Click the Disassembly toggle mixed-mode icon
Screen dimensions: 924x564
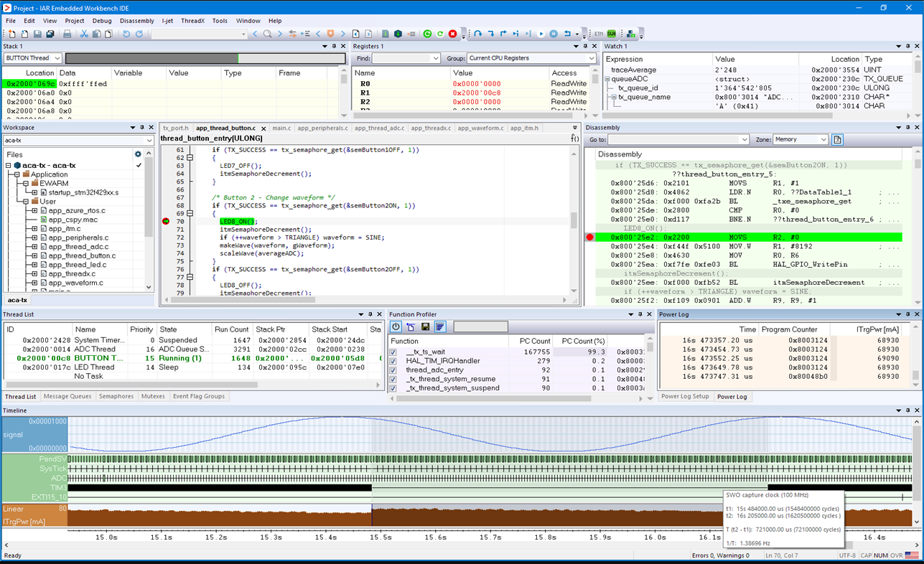click(837, 140)
